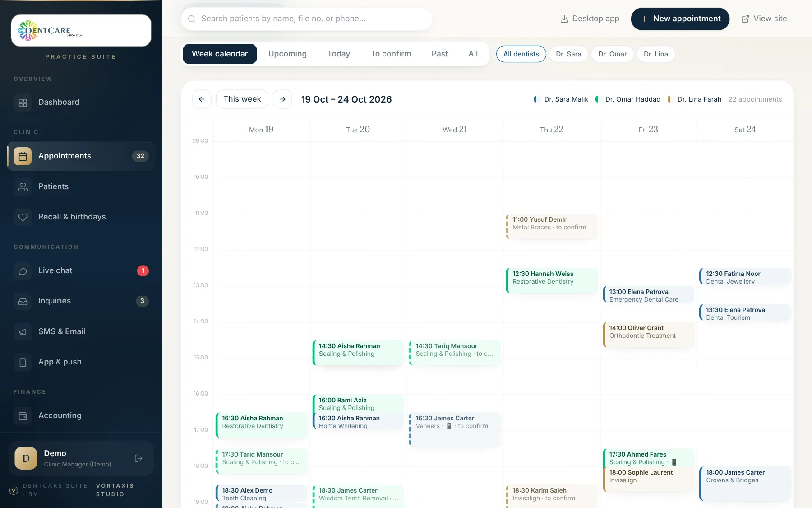812x508 pixels.
Task: Click the Desktop app link
Action: [590, 19]
